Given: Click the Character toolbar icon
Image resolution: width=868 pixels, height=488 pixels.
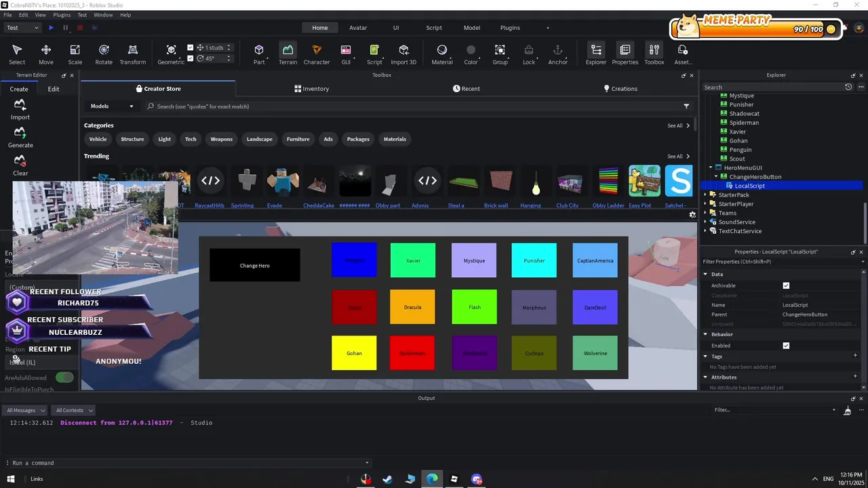Looking at the screenshot, I should 317,54.
